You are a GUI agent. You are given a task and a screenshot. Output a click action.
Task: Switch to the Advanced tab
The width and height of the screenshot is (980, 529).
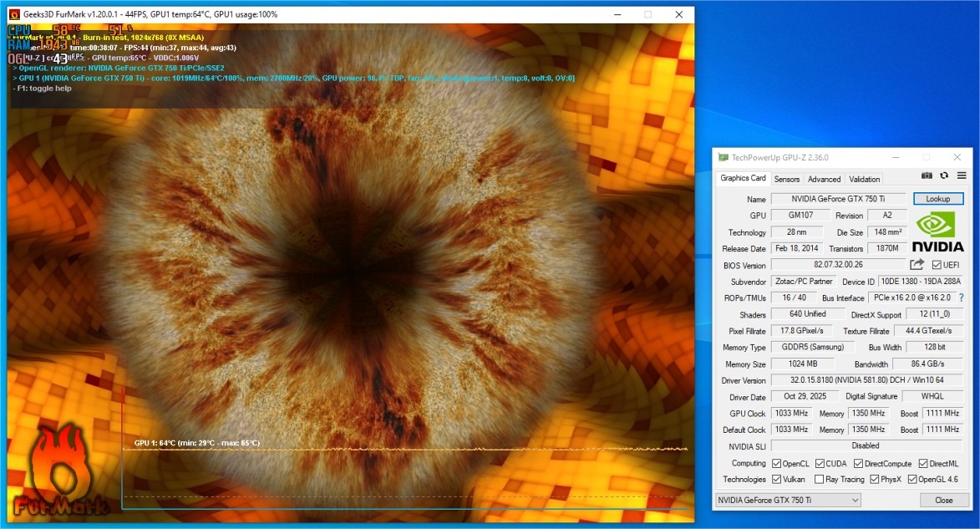point(824,179)
